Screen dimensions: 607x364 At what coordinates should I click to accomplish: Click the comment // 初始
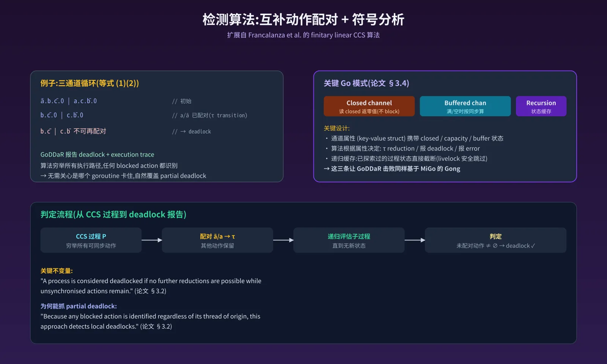click(182, 101)
